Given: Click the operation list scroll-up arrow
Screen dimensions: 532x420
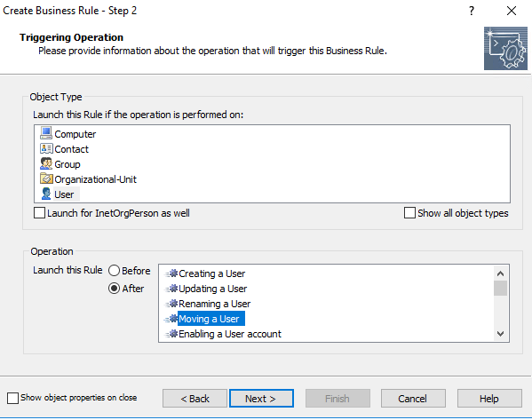Looking at the screenshot, I should coord(500,273).
